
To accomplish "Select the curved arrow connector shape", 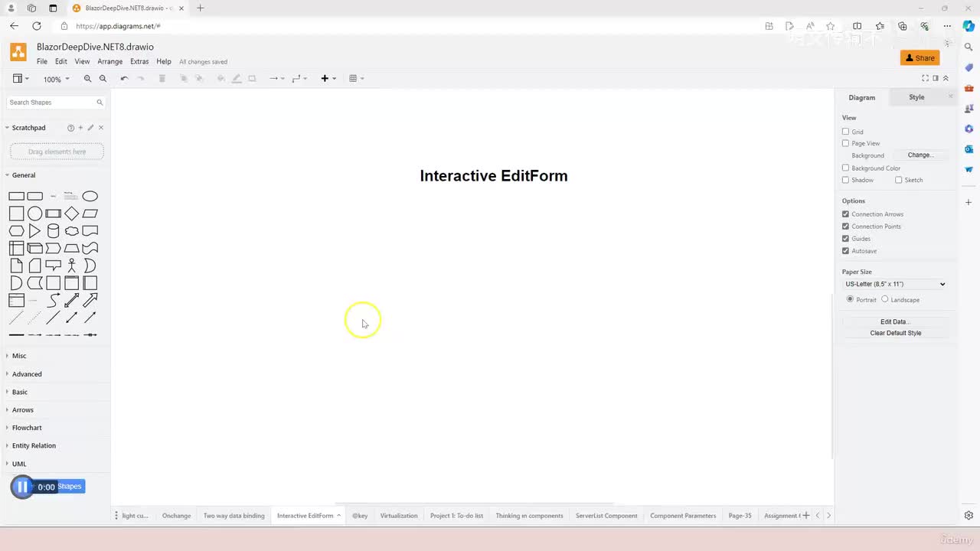I will point(53,300).
